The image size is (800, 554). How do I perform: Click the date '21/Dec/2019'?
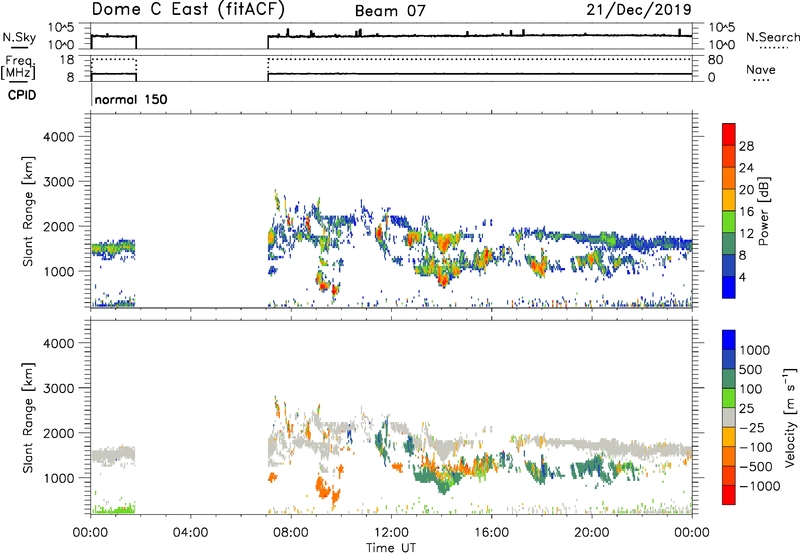(x=639, y=10)
